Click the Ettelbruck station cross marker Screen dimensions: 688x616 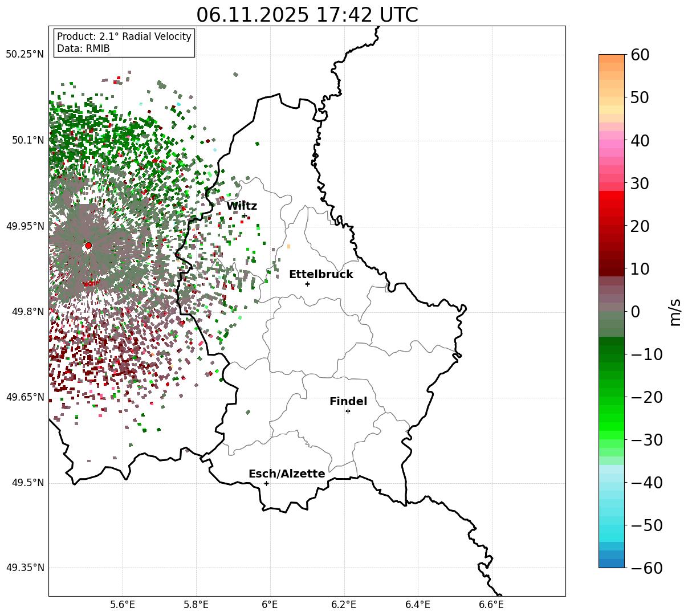(x=308, y=284)
